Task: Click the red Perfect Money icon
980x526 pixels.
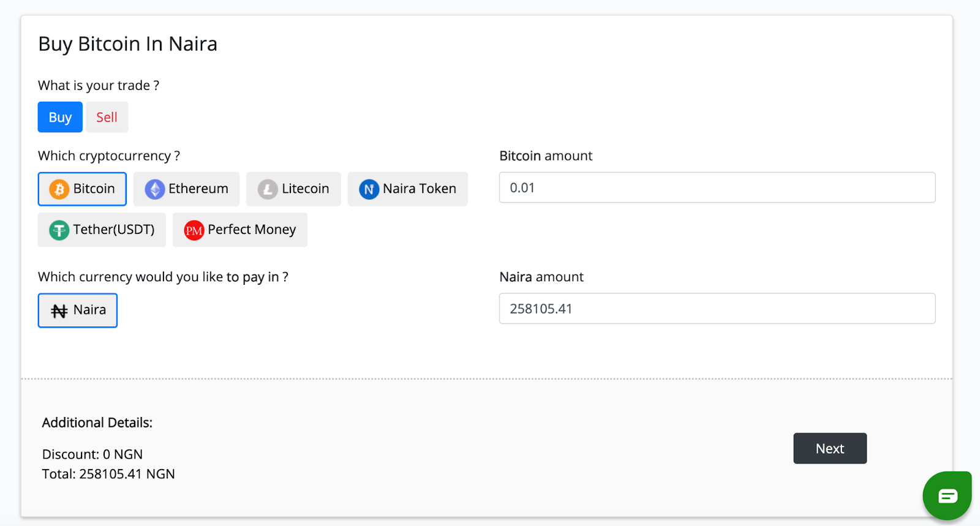Action: (194, 230)
